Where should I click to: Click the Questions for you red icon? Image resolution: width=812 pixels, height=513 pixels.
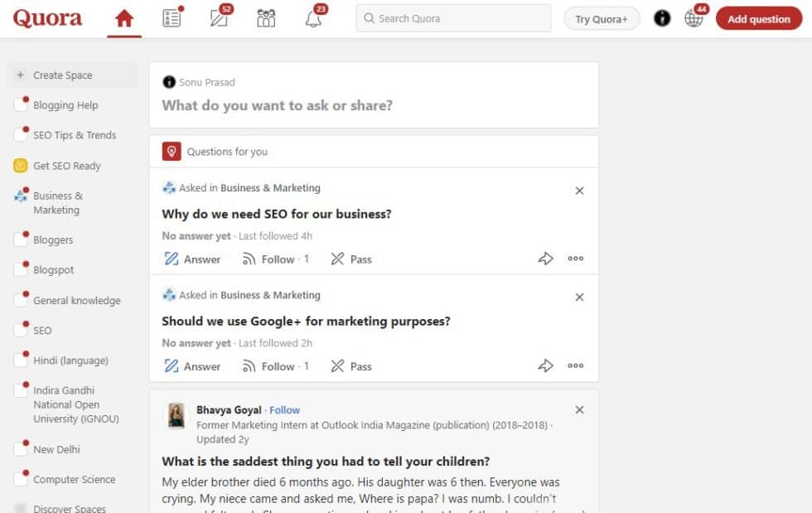click(172, 152)
